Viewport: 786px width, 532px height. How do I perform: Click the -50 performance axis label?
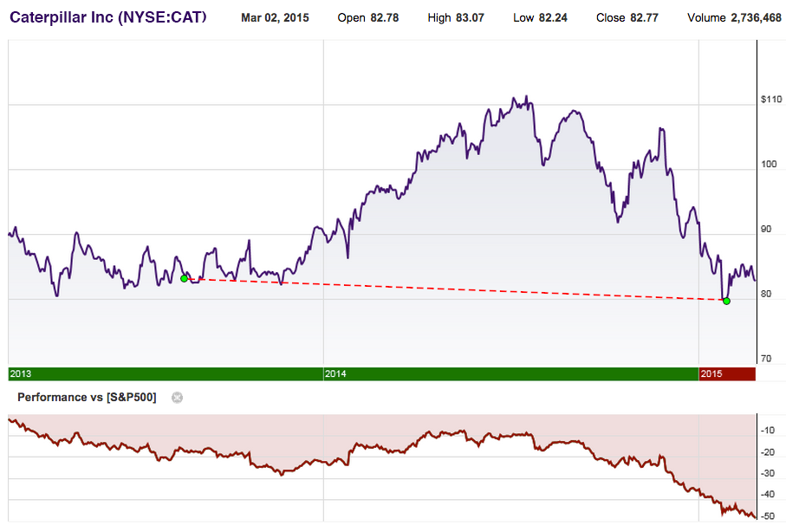(768, 516)
